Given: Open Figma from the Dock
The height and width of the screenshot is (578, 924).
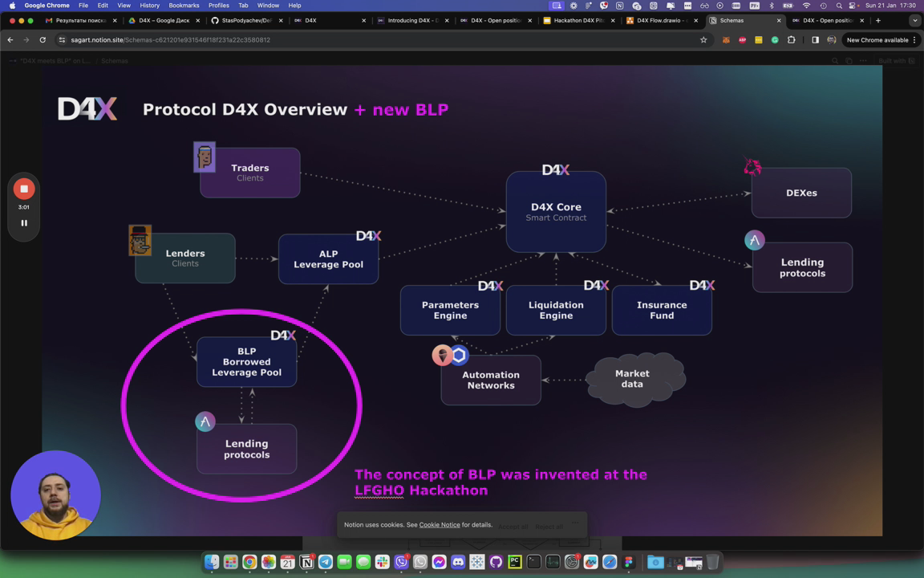Looking at the screenshot, I should [628, 562].
